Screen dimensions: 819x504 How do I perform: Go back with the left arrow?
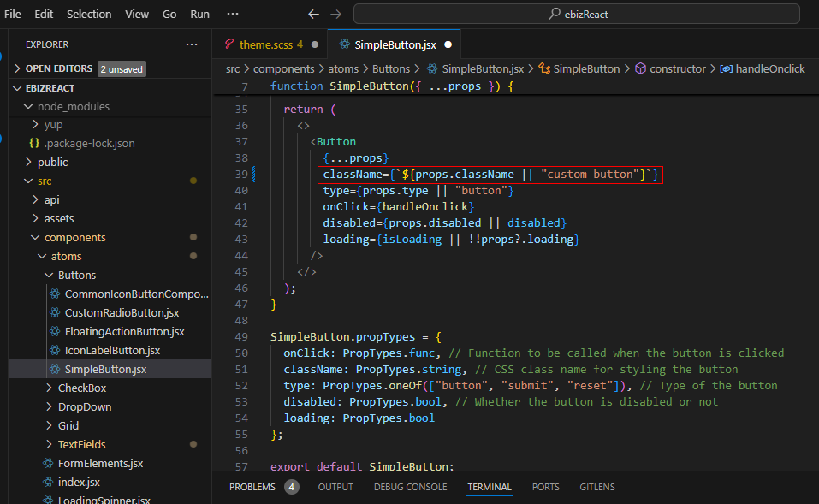[313, 14]
